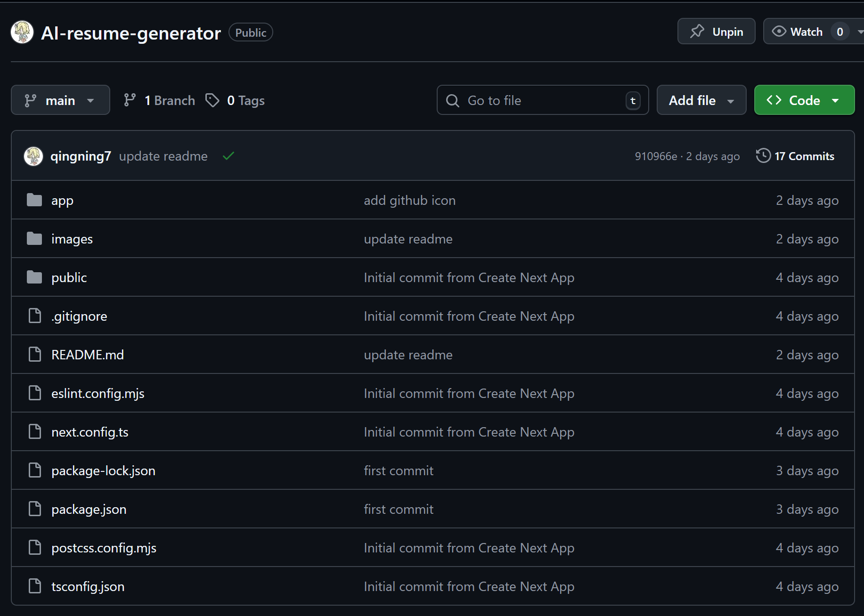
Task: Unpin the AI-resume-generator repository
Action: tap(716, 32)
